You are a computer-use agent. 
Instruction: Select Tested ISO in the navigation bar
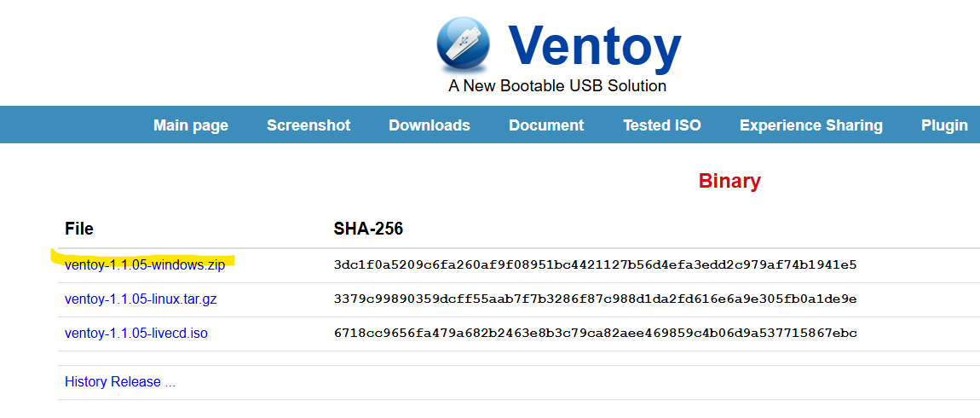[x=662, y=125]
